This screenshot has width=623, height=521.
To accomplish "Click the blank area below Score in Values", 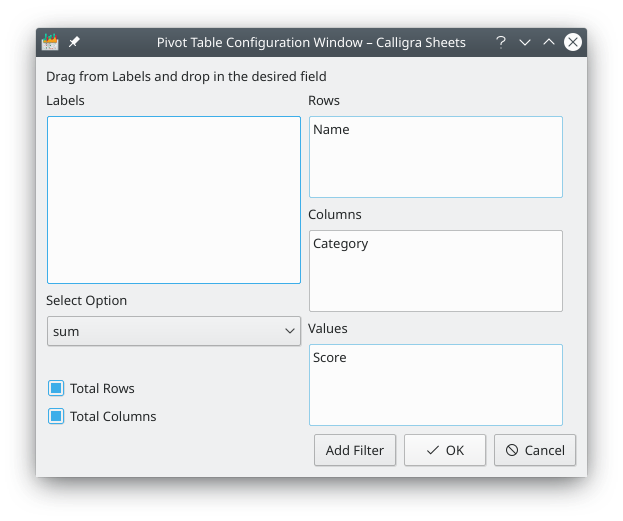I will click(x=435, y=398).
